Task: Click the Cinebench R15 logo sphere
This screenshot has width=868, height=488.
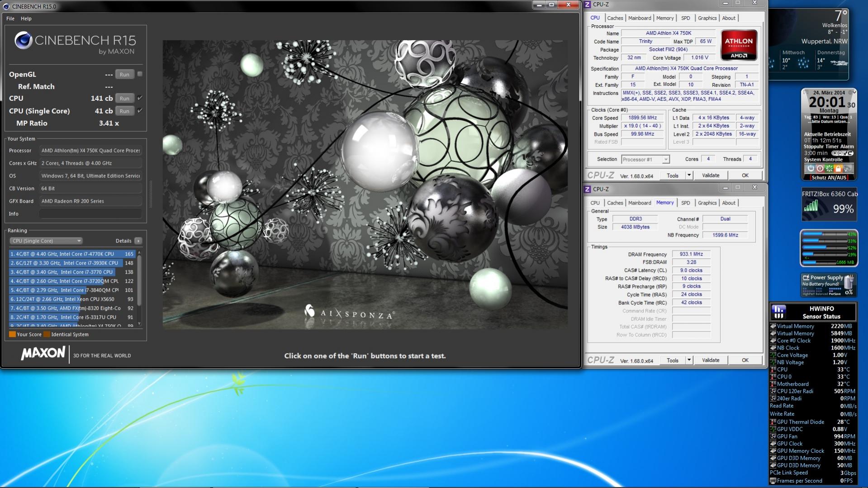Action: click(x=23, y=41)
